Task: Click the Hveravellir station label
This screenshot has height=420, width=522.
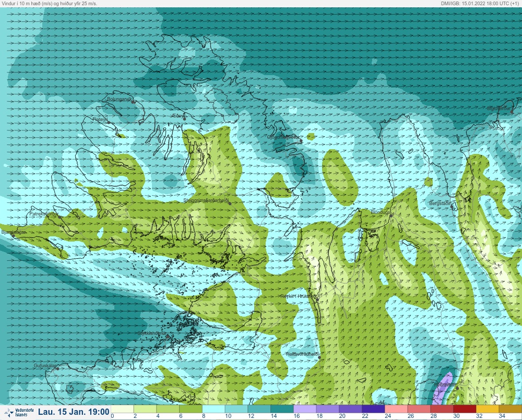Action: 445,385
